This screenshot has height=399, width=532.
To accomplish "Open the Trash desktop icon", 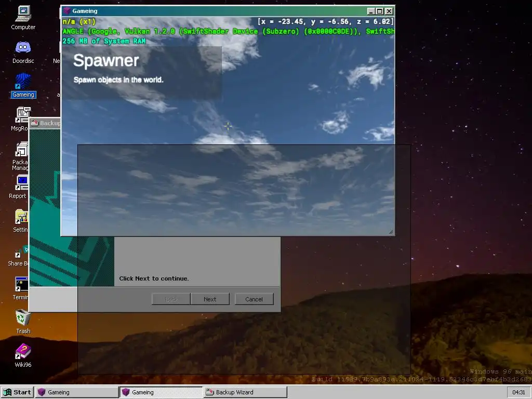I will tap(23, 322).
